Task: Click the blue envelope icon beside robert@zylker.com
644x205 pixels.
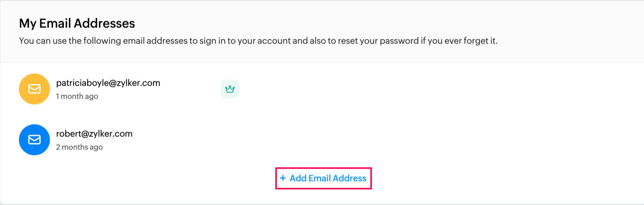Action: click(x=34, y=140)
